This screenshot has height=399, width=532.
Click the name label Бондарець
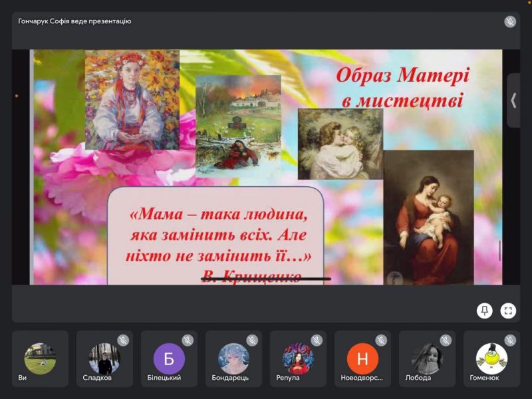tap(230, 378)
